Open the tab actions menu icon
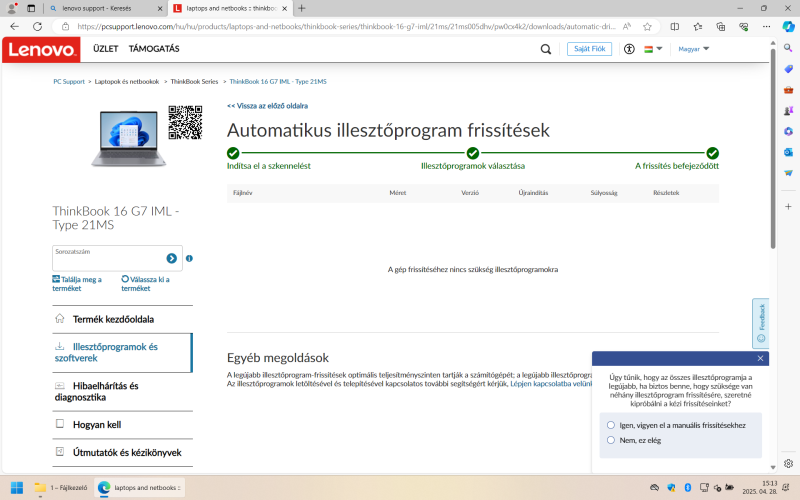 coord(31,8)
